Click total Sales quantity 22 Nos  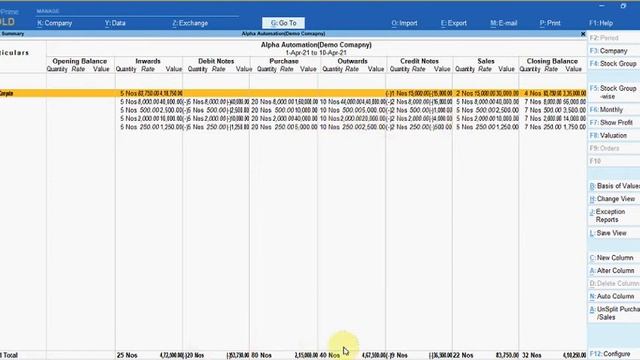pos(463,356)
